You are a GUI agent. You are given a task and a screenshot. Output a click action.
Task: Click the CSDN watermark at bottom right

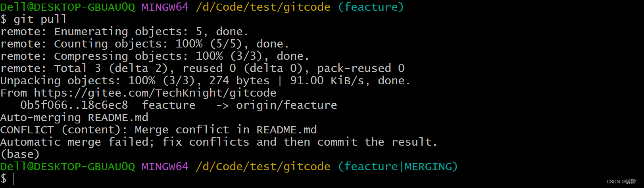point(622,182)
